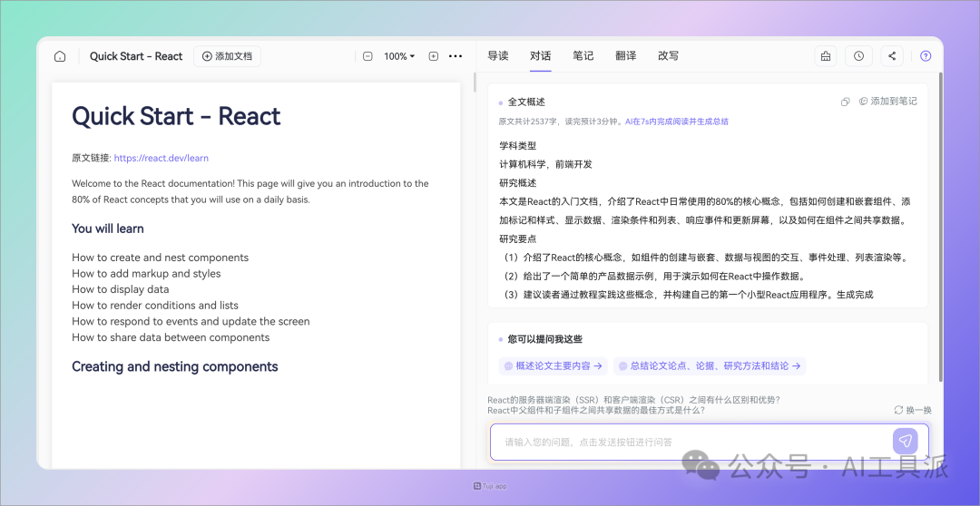The width and height of the screenshot is (980, 506).
Task: Switch to the 对话 tab
Action: point(541,55)
